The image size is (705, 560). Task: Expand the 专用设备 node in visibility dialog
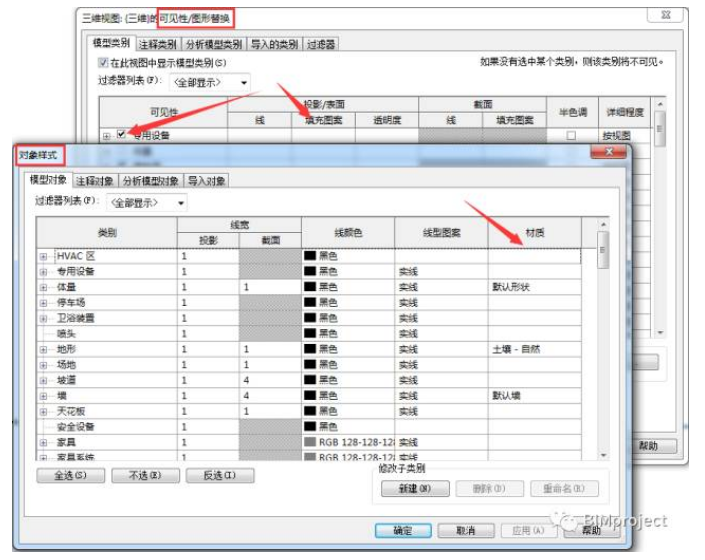coord(106,135)
